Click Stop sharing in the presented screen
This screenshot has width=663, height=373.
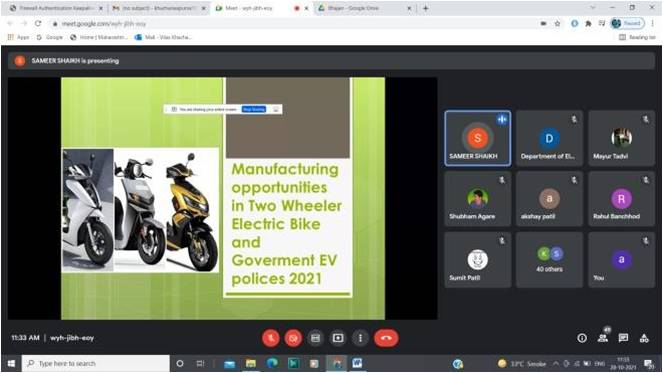point(254,109)
